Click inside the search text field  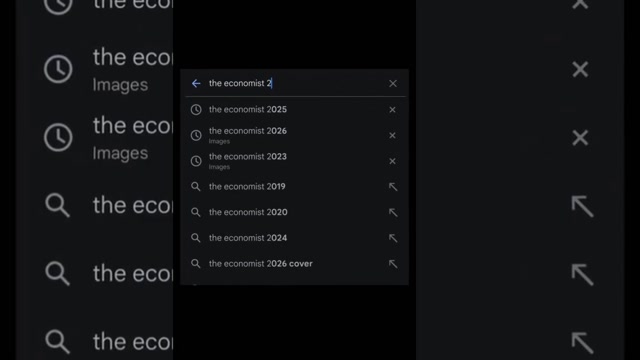click(x=296, y=83)
